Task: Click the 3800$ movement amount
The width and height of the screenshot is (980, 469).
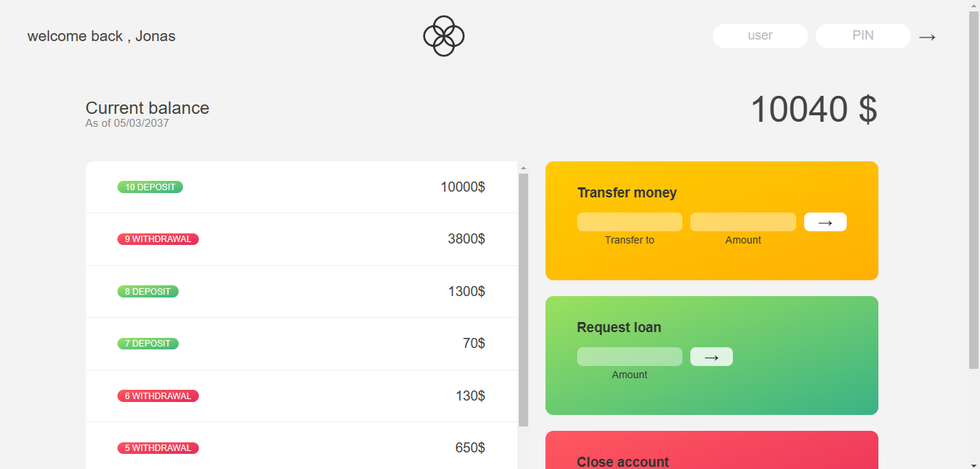Action: tap(466, 238)
